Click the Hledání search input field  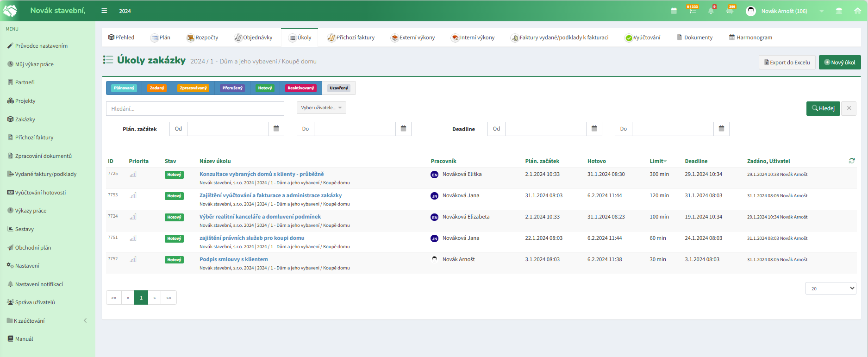(x=195, y=108)
